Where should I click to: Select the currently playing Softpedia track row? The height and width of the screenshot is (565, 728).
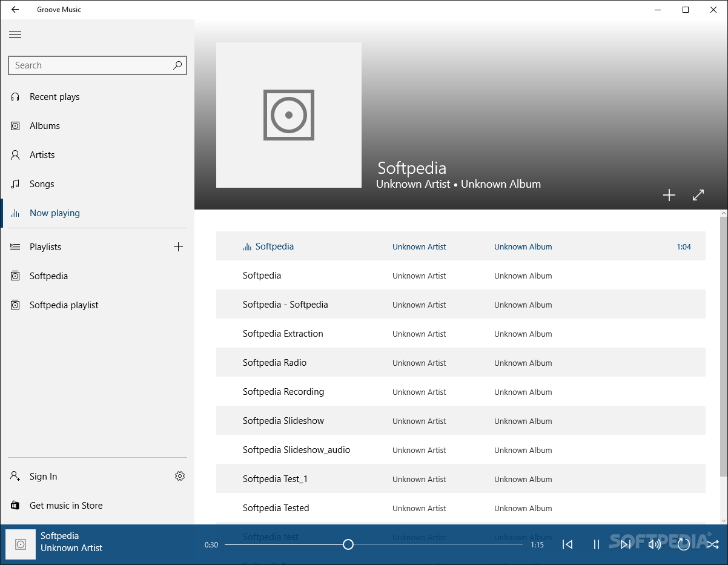pos(461,246)
